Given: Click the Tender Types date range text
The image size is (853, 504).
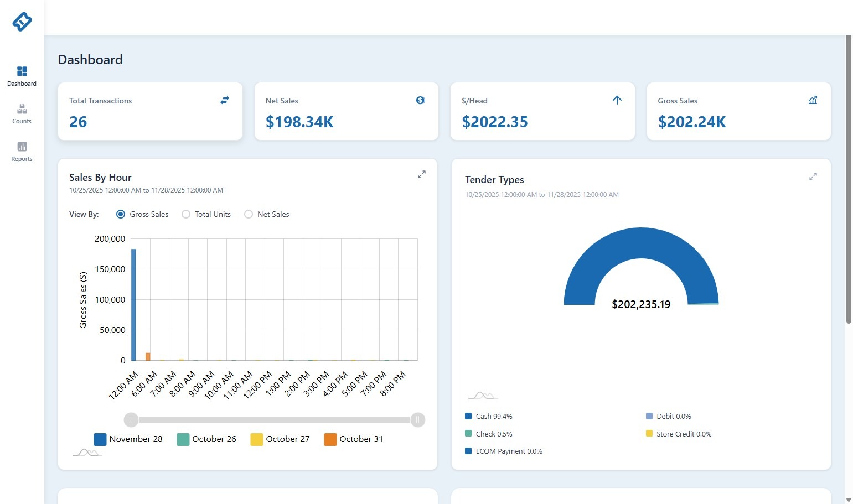Looking at the screenshot, I should click(542, 195).
